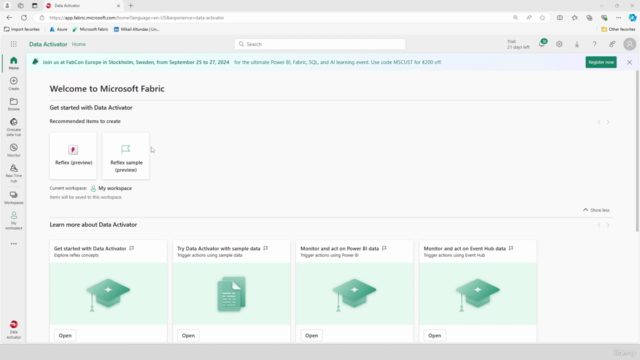Open OneLake data hub sidebar item

[13, 127]
